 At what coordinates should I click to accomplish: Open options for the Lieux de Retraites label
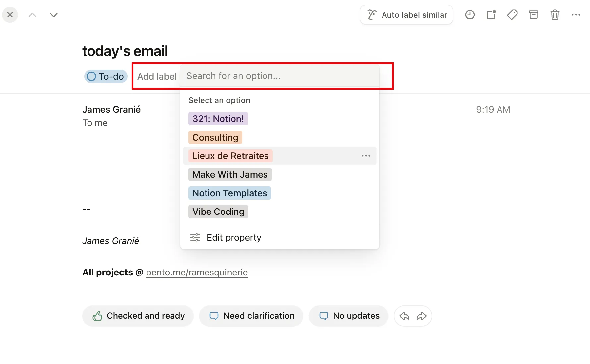coord(366,156)
